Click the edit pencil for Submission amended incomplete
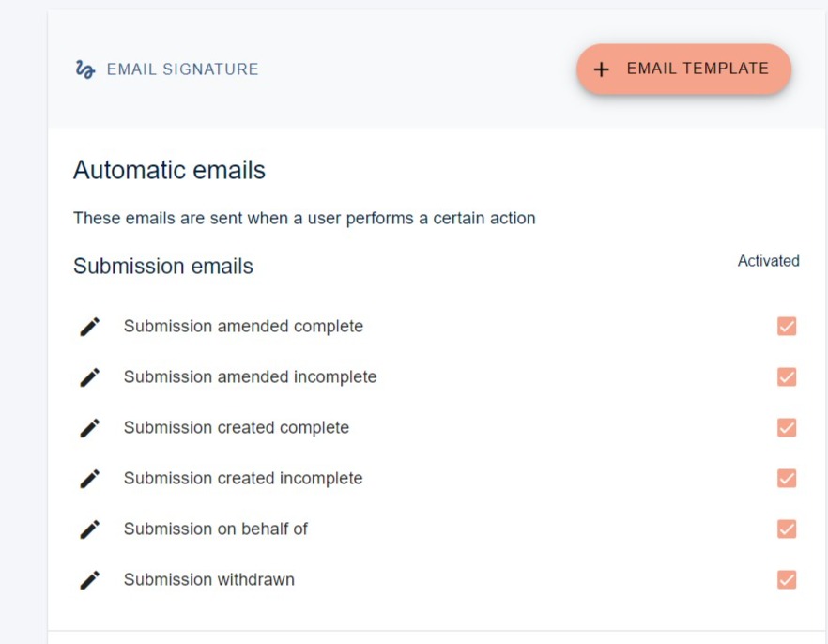Viewport: 828px width, 644px height. coord(89,376)
